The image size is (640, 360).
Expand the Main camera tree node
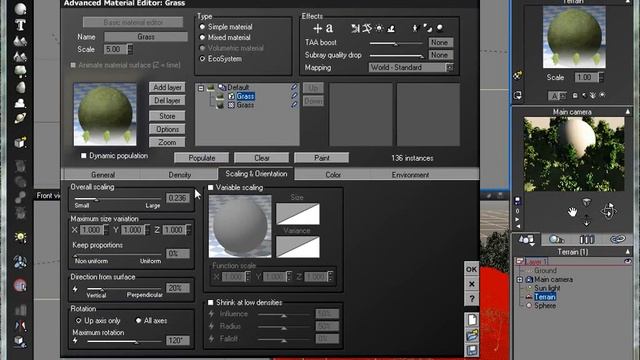520,280
